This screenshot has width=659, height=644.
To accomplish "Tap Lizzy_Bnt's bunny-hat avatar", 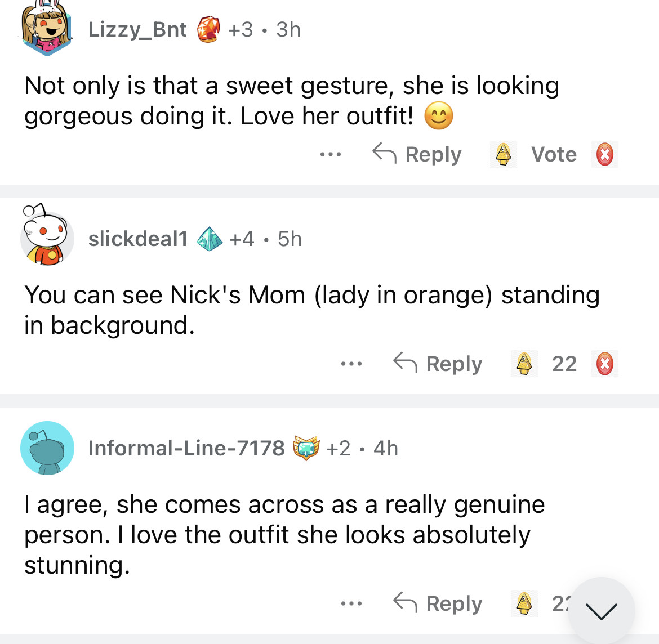I will click(x=47, y=29).
